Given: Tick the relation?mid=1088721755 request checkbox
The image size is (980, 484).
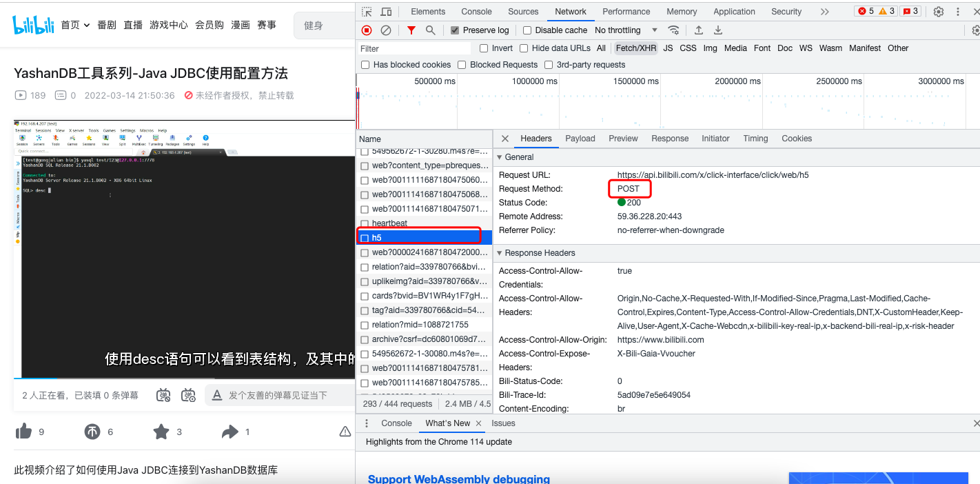Looking at the screenshot, I should 365,325.
